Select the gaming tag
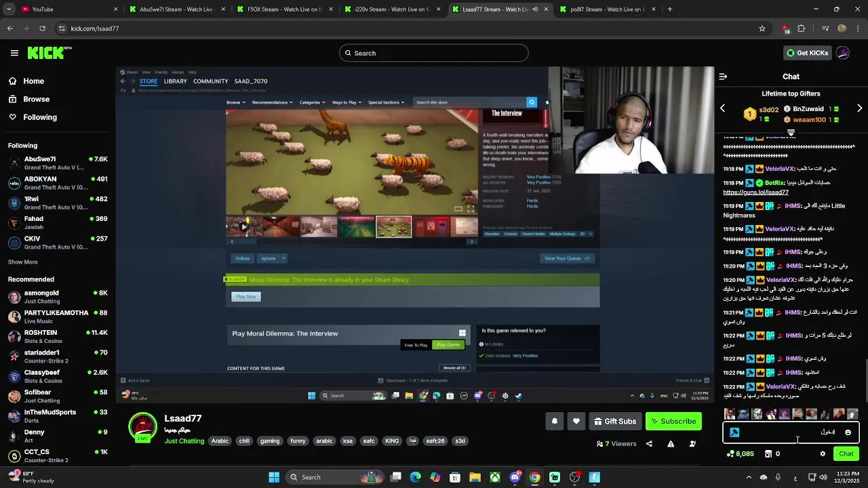 coord(269,441)
